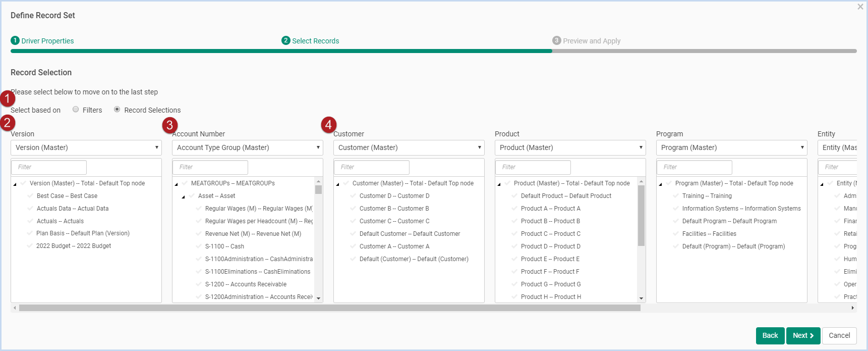Check Plan Basis Default Plan checkmark

pyautogui.click(x=30, y=233)
